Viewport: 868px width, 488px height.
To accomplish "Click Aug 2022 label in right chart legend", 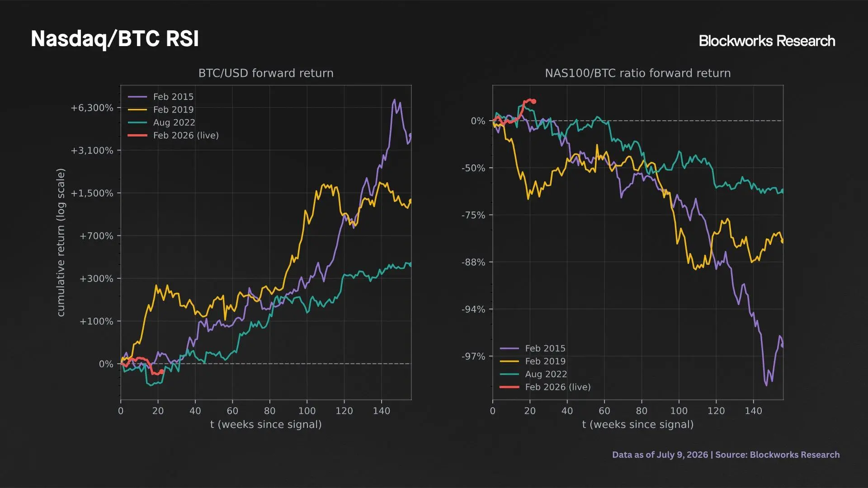I will coord(546,374).
